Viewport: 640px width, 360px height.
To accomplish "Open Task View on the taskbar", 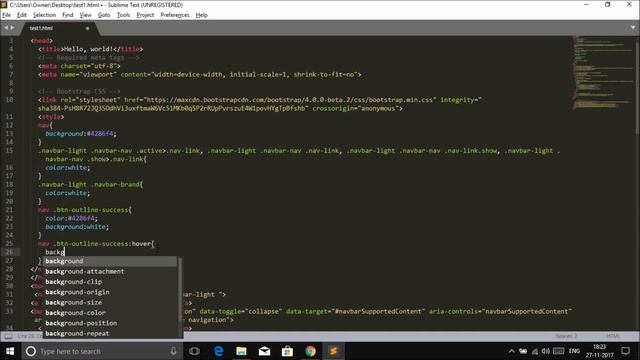I will click(195, 351).
